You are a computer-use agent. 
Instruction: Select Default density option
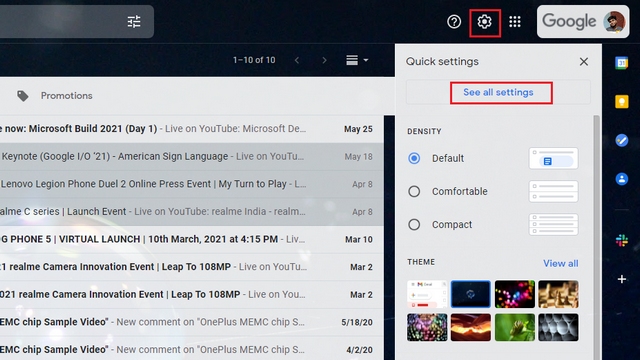(414, 158)
